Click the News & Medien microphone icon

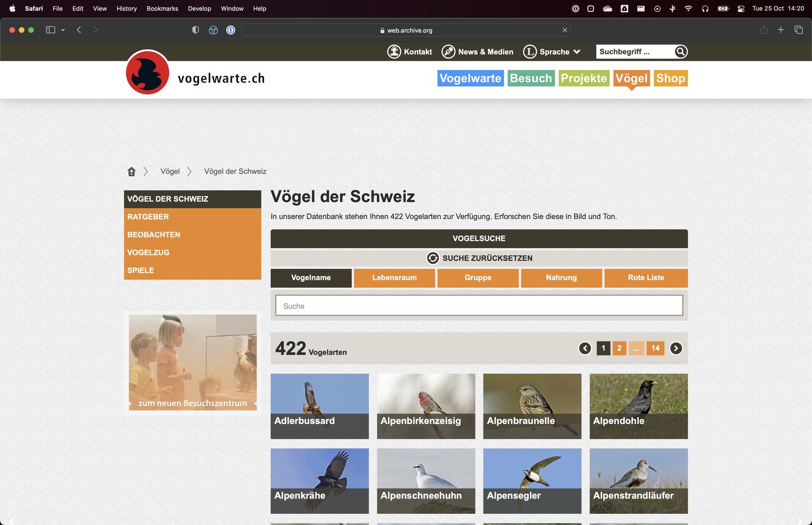coord(448,52)
